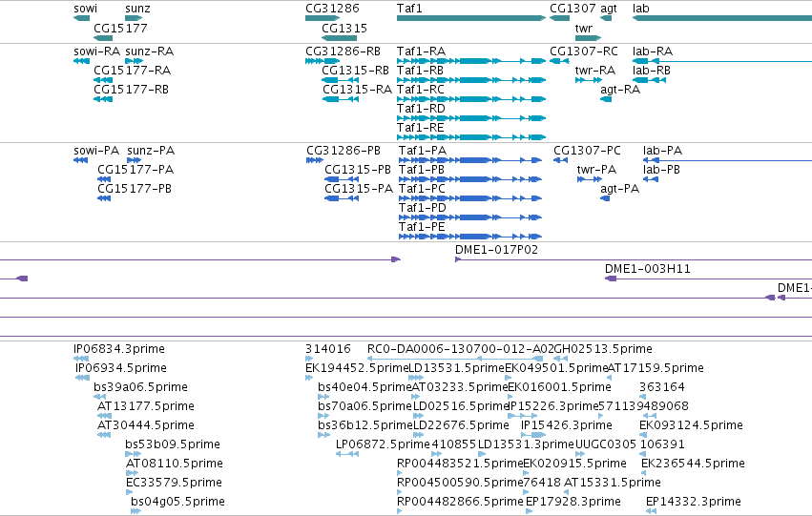Open EST 'IP06934.5prime'

point(120,368)
